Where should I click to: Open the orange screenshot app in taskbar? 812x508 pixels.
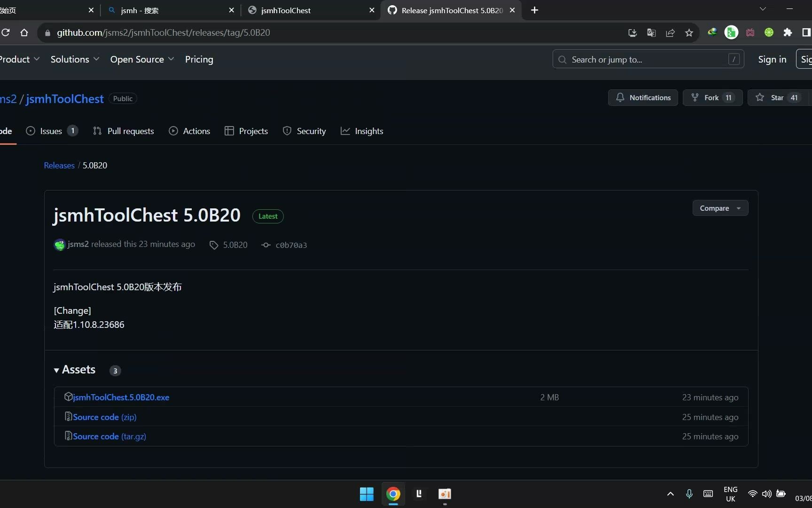click(x=445, y=494)
